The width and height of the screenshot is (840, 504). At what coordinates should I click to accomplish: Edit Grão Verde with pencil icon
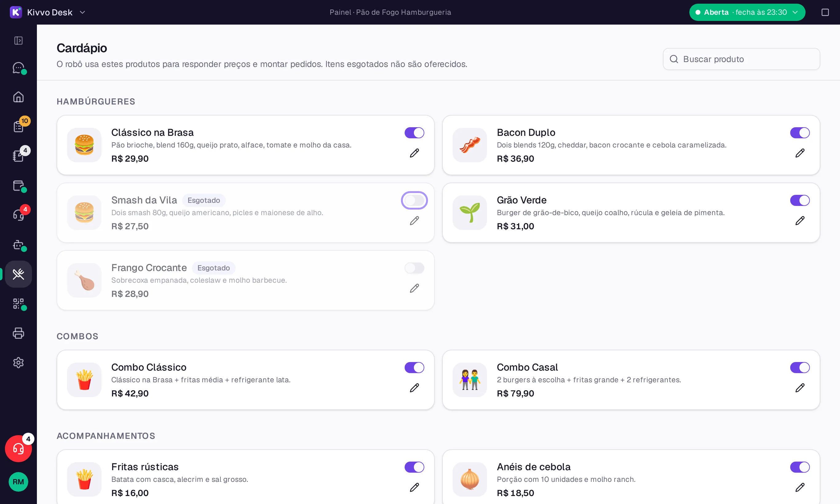tap(800, 221)
